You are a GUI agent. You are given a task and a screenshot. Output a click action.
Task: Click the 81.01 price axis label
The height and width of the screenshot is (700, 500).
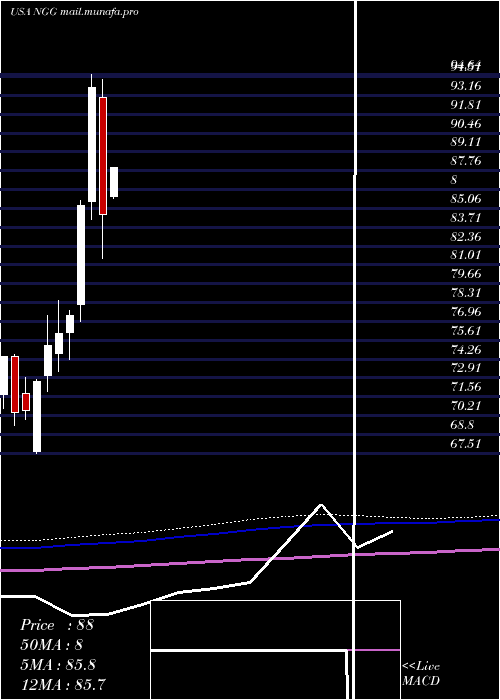point(466,255)
